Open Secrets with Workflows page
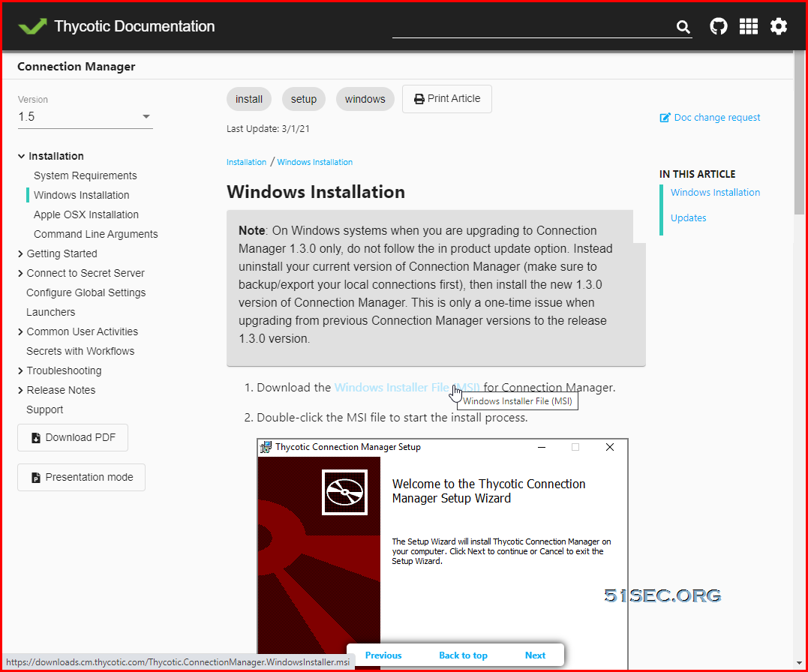The width and height of the screenshot is (808, 672). click(80, 352)
